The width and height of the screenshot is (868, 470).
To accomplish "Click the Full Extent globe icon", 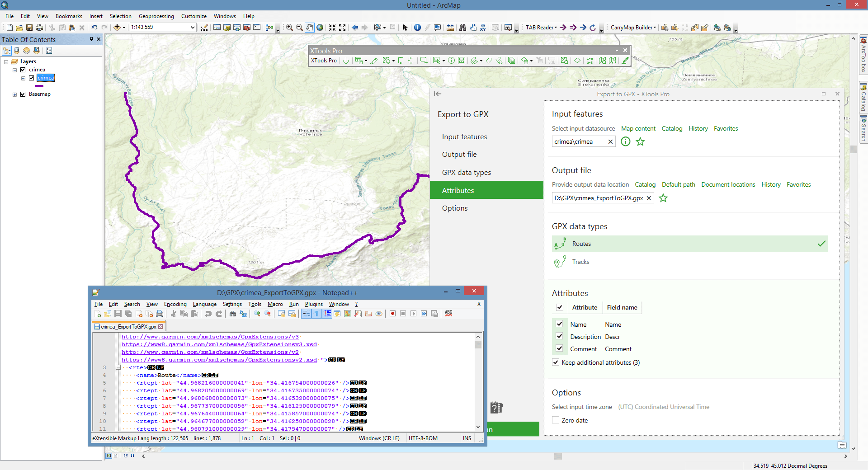I will [x=320, y=28].
